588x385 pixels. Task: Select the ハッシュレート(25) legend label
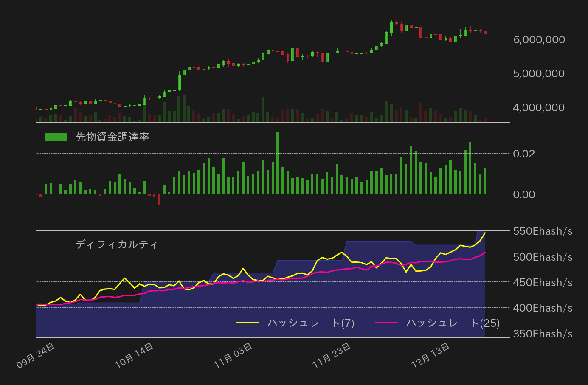point(453,323)
